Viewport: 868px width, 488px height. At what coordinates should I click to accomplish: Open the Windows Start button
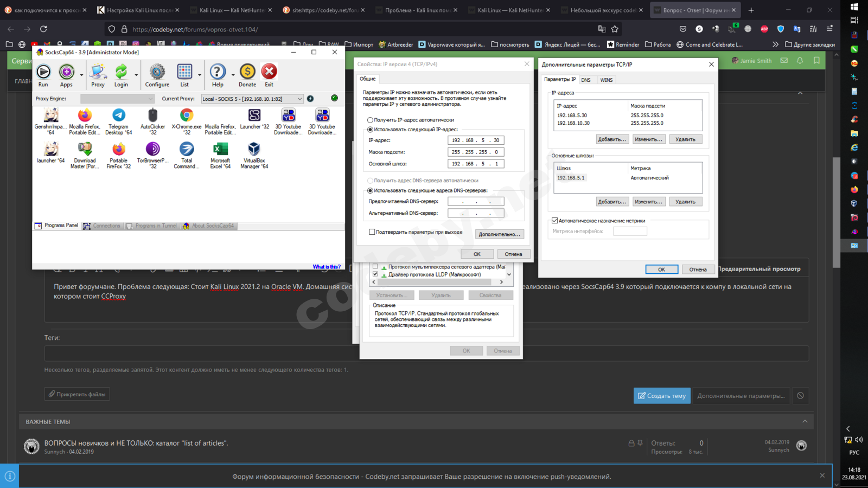854,7
